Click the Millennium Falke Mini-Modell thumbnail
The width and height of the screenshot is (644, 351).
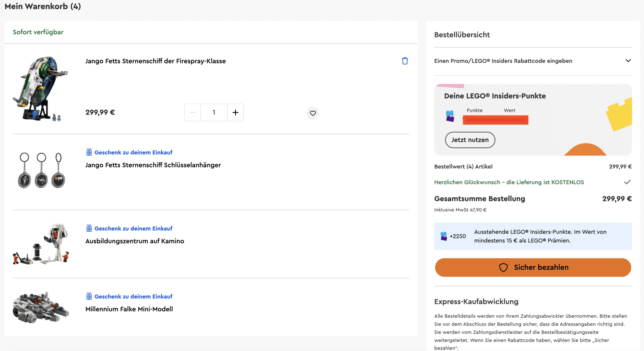tap(41, 307)
